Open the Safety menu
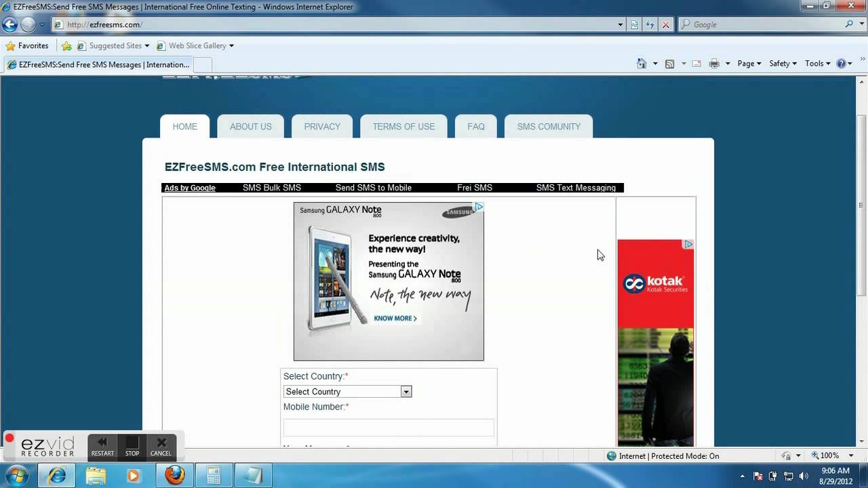The height and width of the screenshot is (488, 868). pyautogui.click(x=783, y=63)
